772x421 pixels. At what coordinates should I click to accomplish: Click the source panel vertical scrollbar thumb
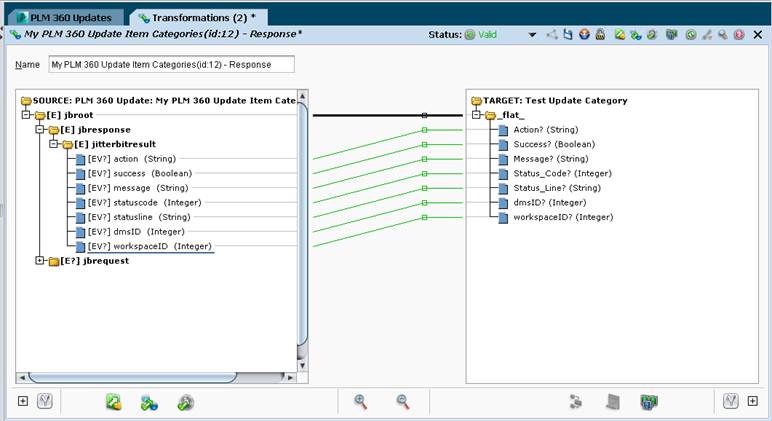point(302,224)
